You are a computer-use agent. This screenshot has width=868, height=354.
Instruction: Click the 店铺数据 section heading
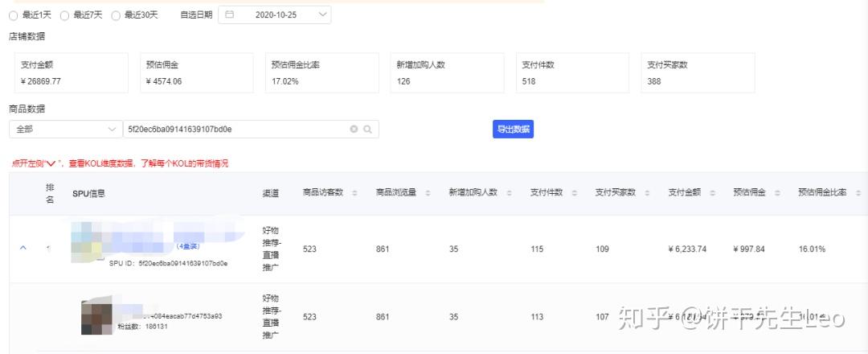click(x=27, y=36)
